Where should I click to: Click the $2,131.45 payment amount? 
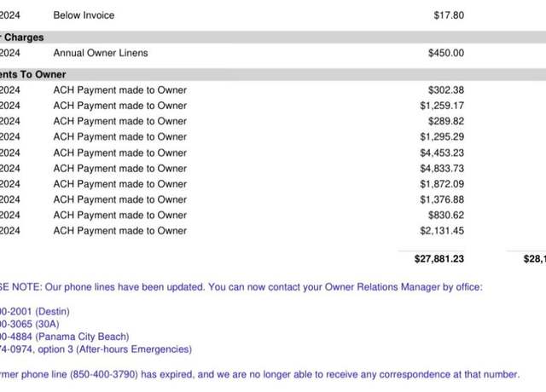(x=442, y=231)
